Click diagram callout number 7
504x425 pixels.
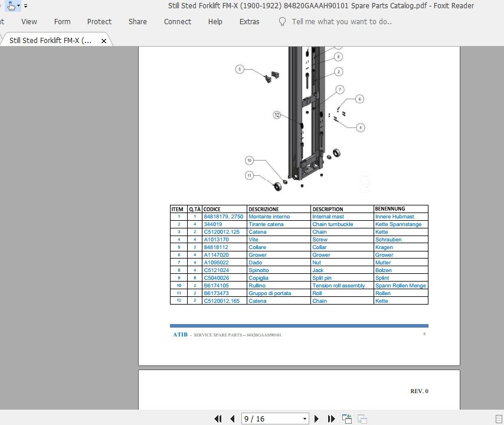tap(340, 89)
